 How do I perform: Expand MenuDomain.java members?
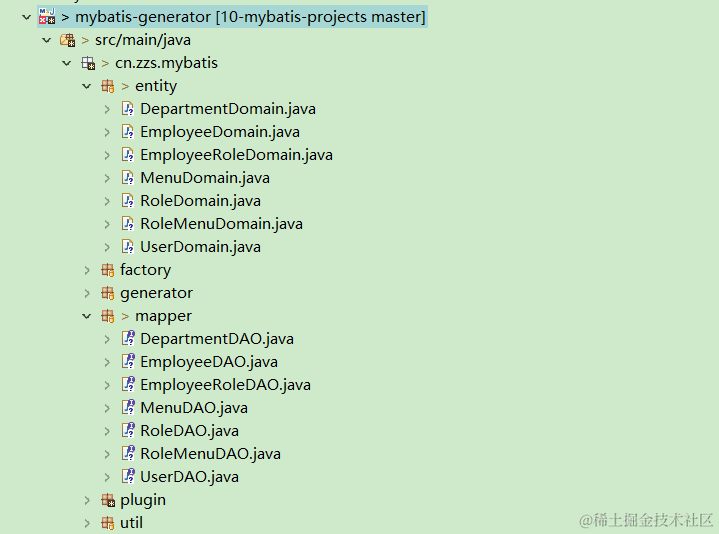pyautogui.click(x=107, y=178)
